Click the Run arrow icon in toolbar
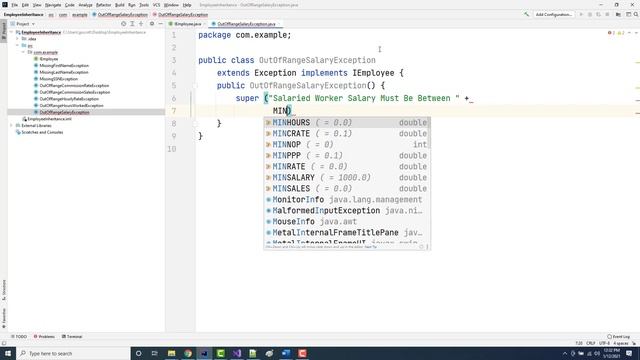 coord(581,14)
